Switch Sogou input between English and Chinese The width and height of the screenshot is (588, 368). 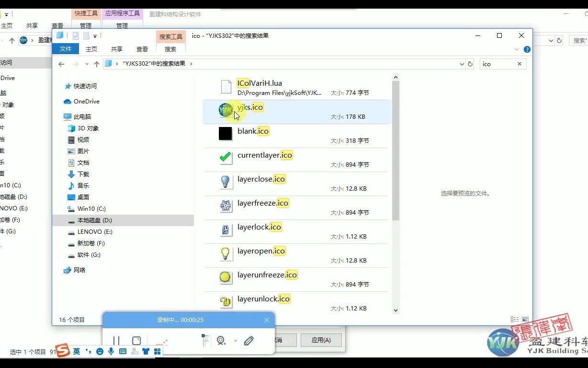76,351
